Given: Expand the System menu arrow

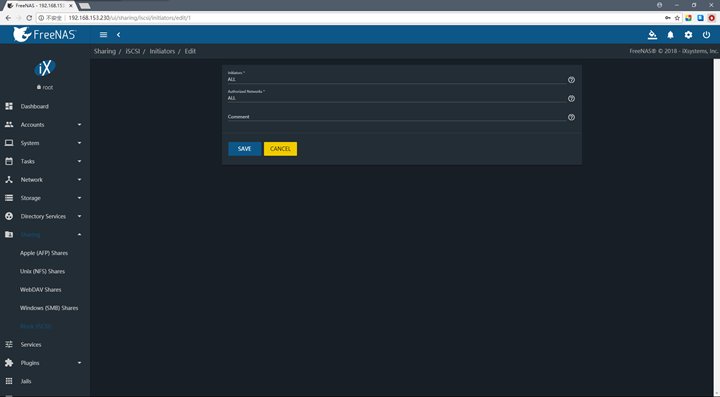Looking at the screenshot, I should coord(79,143).
